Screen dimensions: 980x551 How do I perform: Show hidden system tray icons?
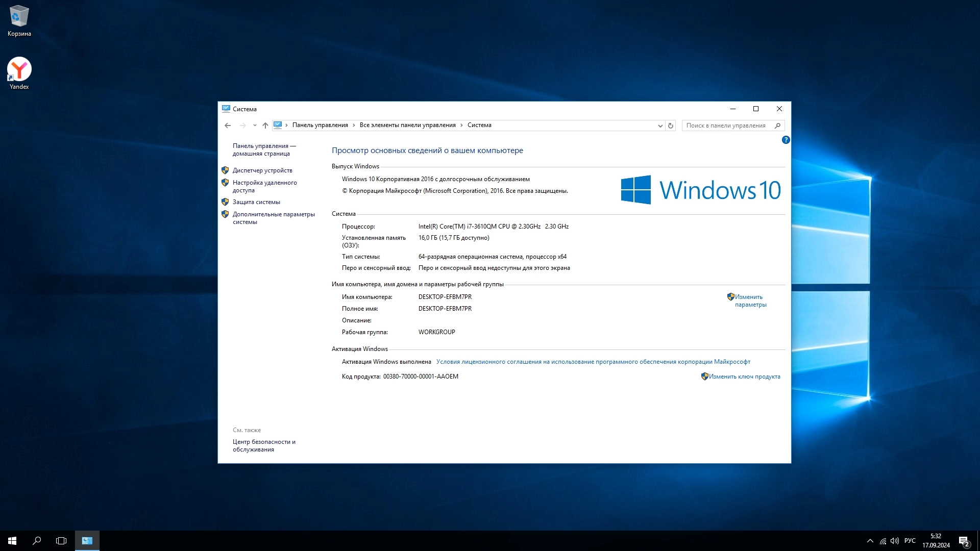870,541
